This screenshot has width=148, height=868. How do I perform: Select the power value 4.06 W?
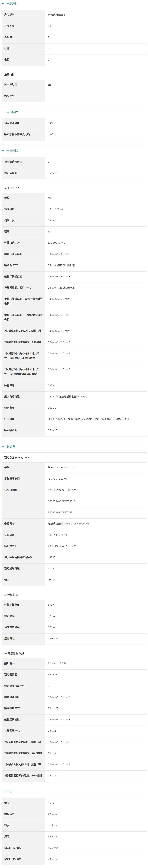point(52,134)
